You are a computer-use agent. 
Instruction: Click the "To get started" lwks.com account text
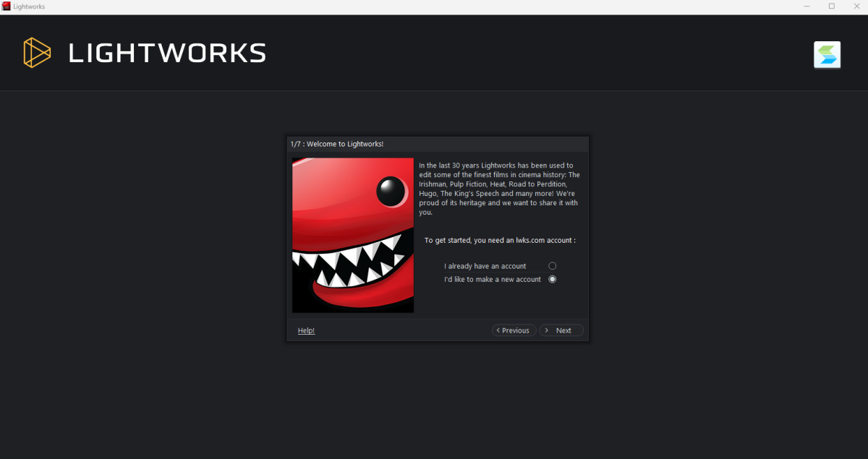pyautogui.click(x=500, y=240)
